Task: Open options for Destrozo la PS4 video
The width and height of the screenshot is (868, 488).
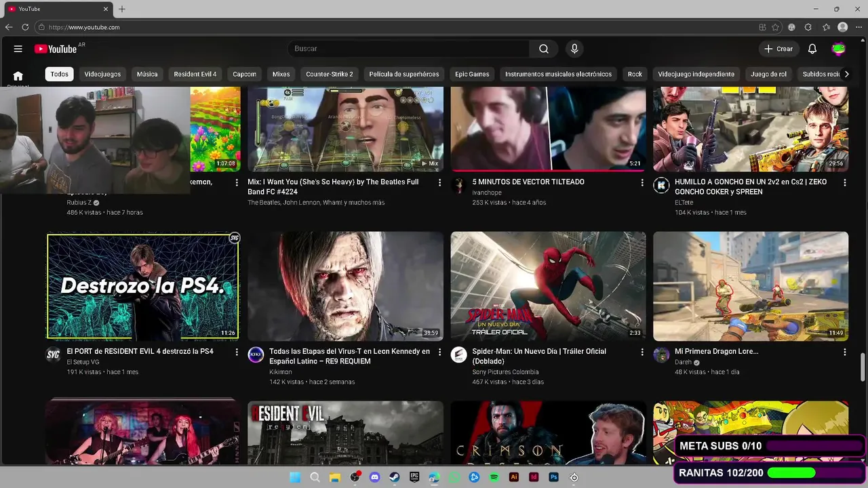Action: point(237,352)
